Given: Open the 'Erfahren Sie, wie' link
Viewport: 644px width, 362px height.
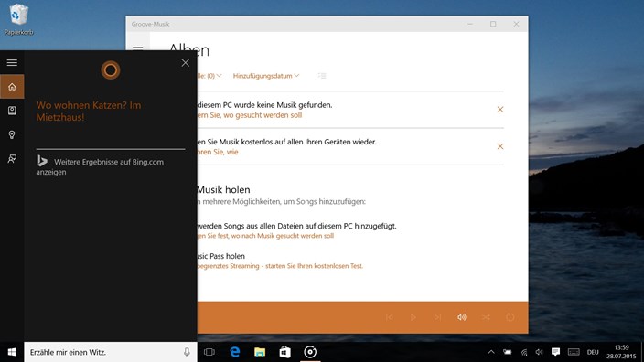Looking at the screenshot, I should tap(218, 153).
